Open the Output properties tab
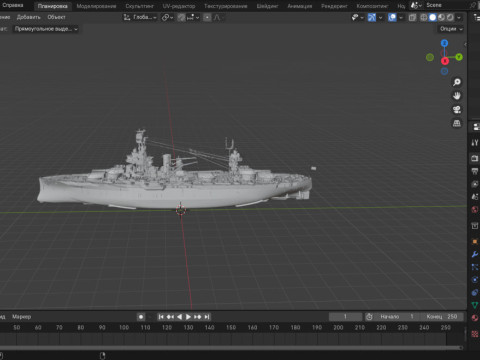The image size is (480, 360). tap(475, 171)
